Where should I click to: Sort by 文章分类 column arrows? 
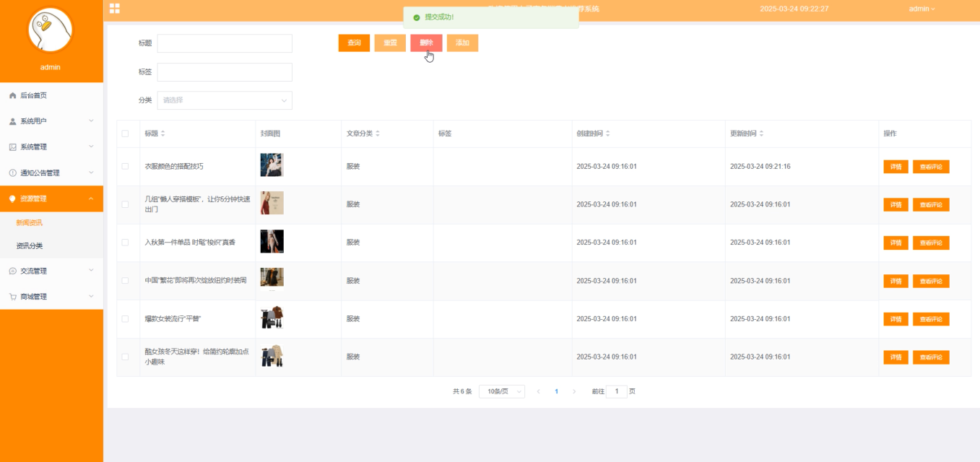(378, 134)
